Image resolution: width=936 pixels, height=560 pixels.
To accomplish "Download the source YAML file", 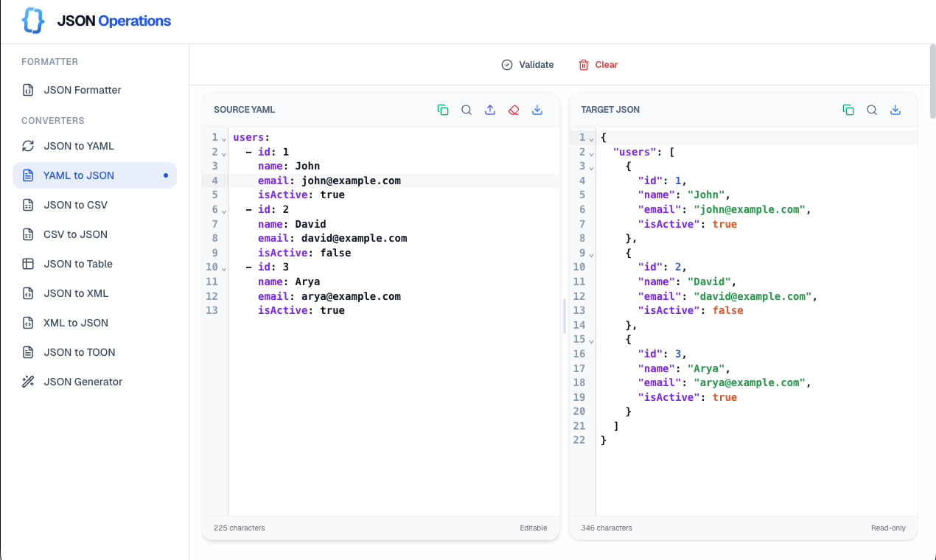I will [537, 109].
